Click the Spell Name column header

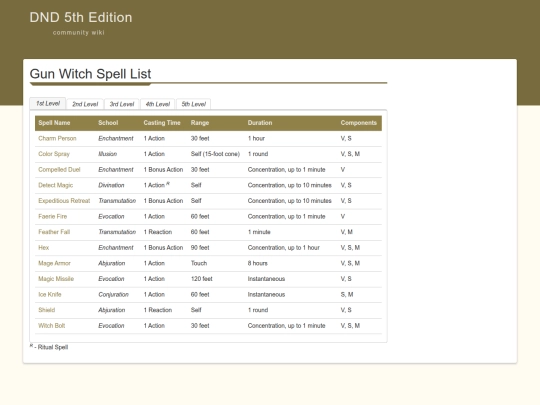[54, 123]
